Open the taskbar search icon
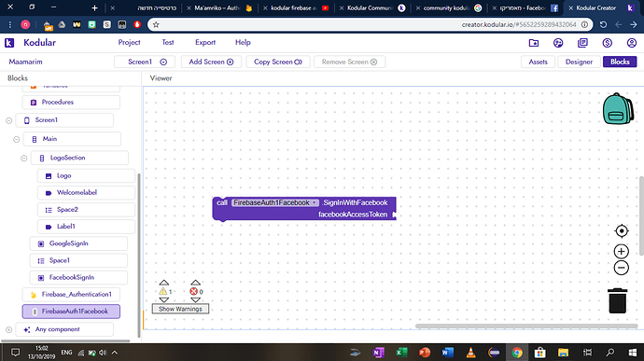This screenshot has width=644, height=361. [x=610, y=353]
